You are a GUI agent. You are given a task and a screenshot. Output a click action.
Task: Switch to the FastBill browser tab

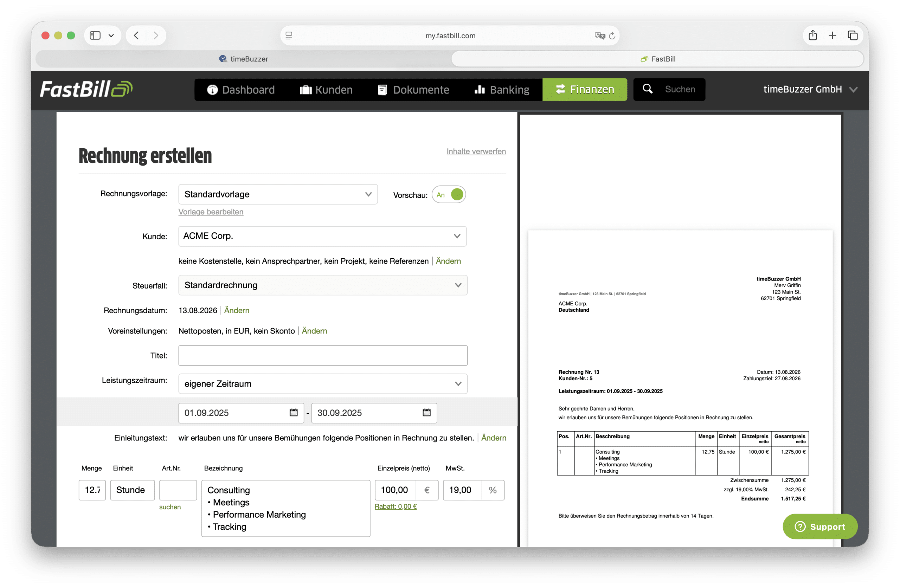(658, 59)
